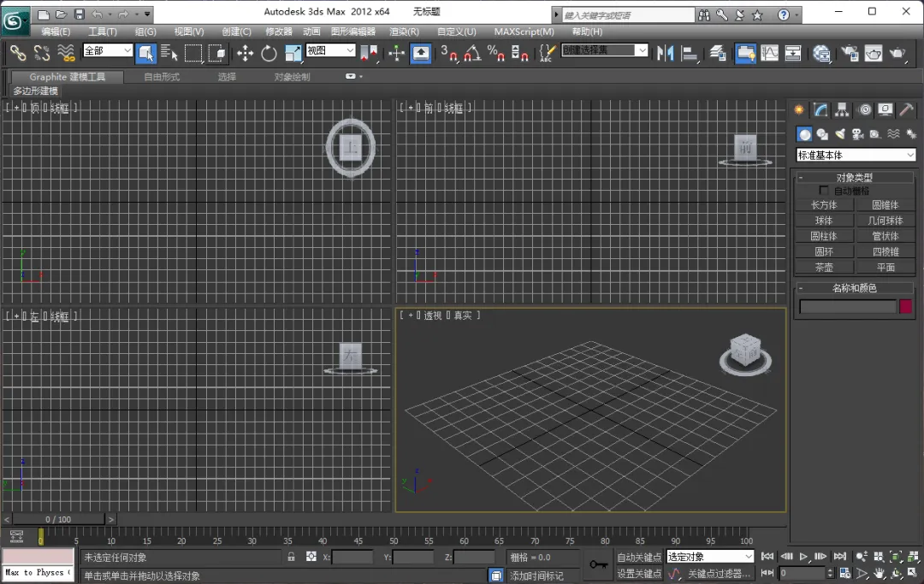This screenshot has width=924, height=584.
Task: Click the 长方体 object button
Action: (x=824, y=205)
